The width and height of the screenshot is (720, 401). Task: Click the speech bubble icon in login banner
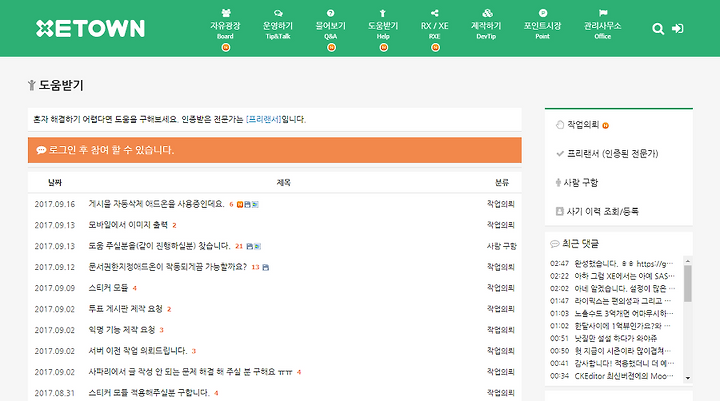41,150
